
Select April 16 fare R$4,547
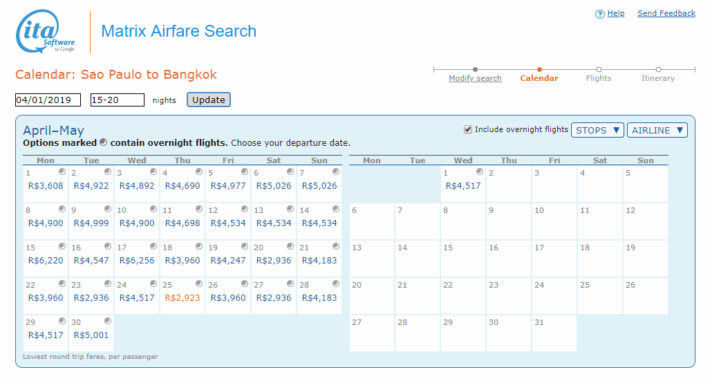pos(91,260)
